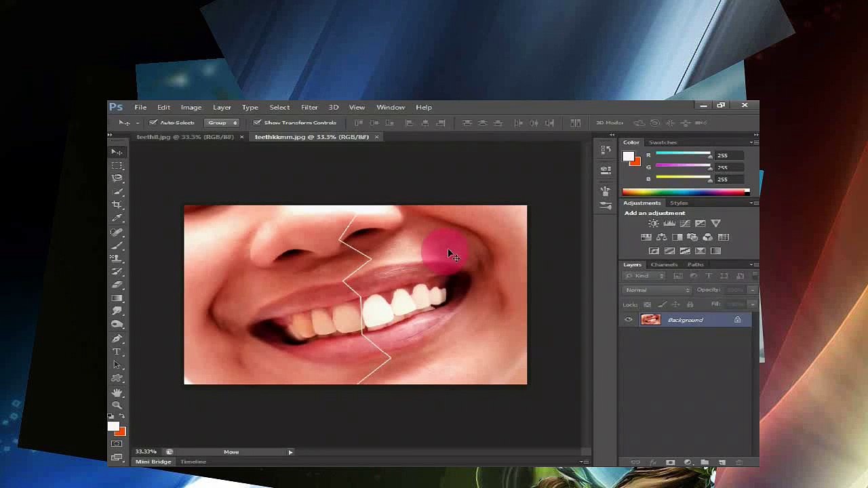This screenshot has width=868, height=488.
Task: Add a Curves adjustment
Action: coord(685,223)
